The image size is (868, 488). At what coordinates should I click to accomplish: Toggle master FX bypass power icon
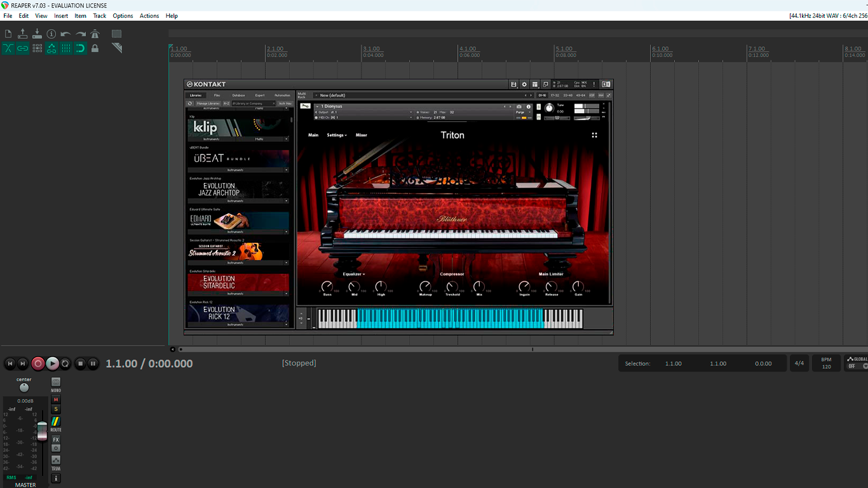(56, 448)
